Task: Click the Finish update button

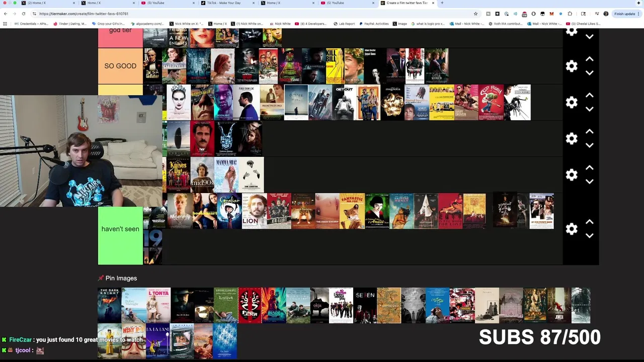Action: pyautogui.click(x=626, y=14)
